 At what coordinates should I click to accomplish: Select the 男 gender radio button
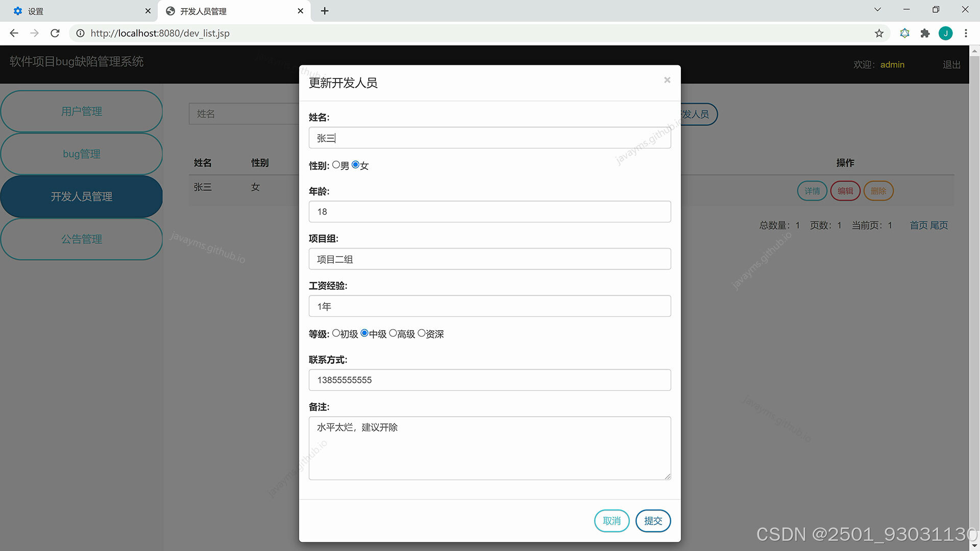pyautogui.click(x=336, y=165)
